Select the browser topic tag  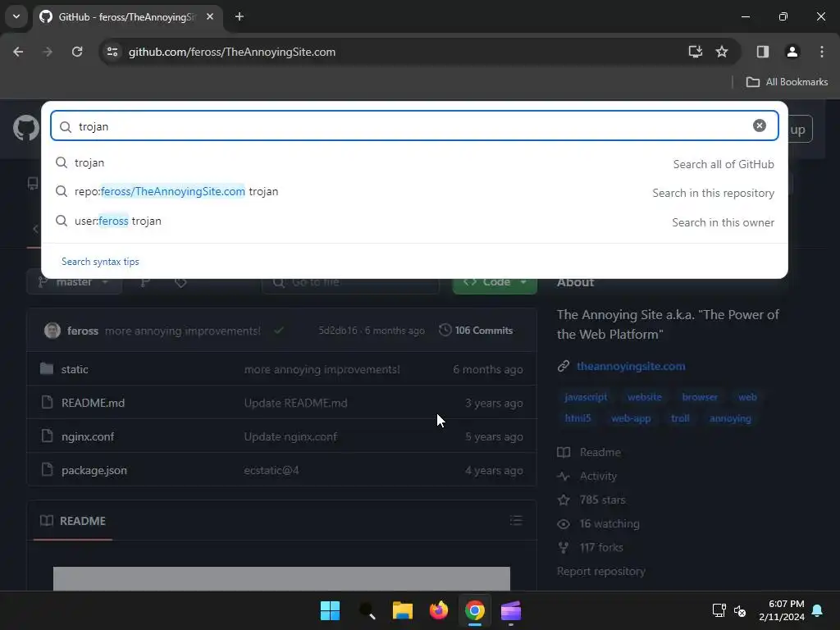pos(700,397)
